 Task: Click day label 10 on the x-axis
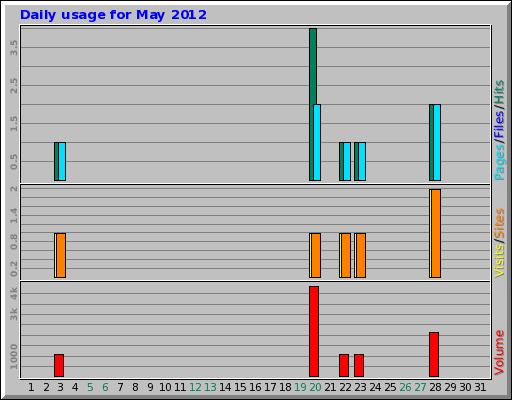click(165, 387)
